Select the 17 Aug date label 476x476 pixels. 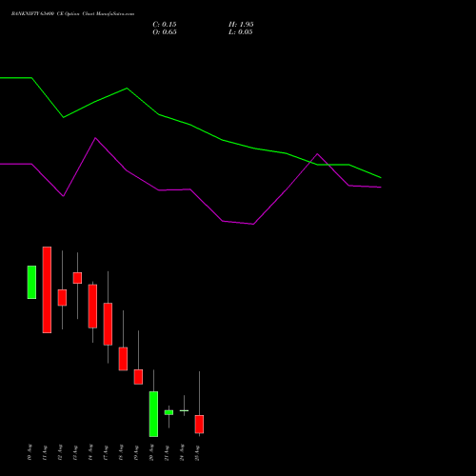point(106,452)
